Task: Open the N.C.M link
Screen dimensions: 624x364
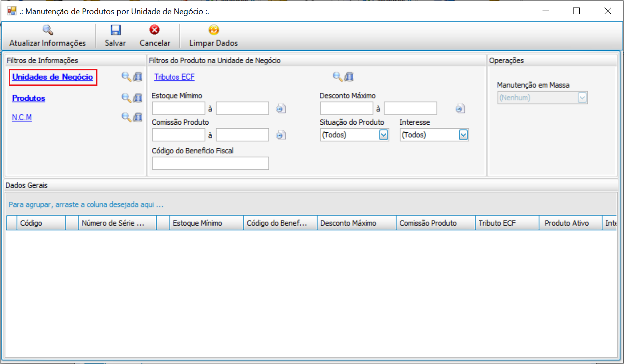Action: (22, 117)
